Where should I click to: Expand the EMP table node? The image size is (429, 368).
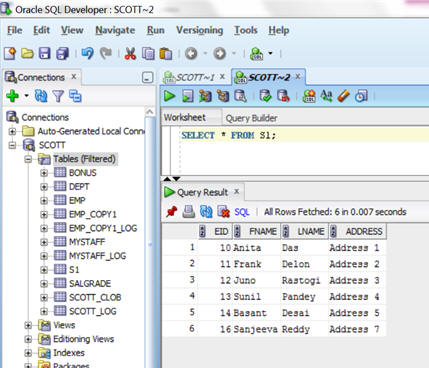tap(44, 201)
